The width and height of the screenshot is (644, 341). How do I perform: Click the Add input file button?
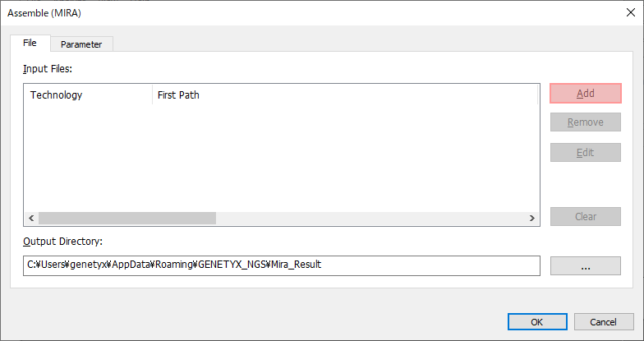coord(585,94)
